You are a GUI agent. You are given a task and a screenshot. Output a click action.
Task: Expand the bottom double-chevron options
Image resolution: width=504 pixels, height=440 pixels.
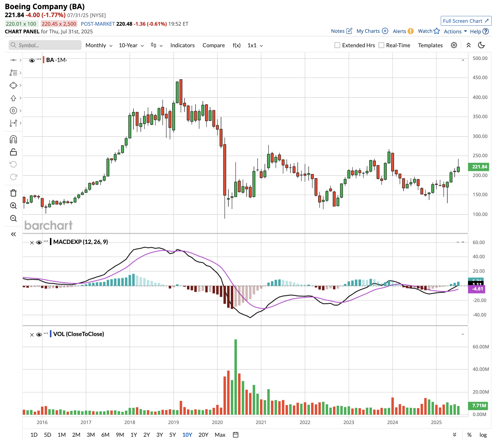point(455,435)
